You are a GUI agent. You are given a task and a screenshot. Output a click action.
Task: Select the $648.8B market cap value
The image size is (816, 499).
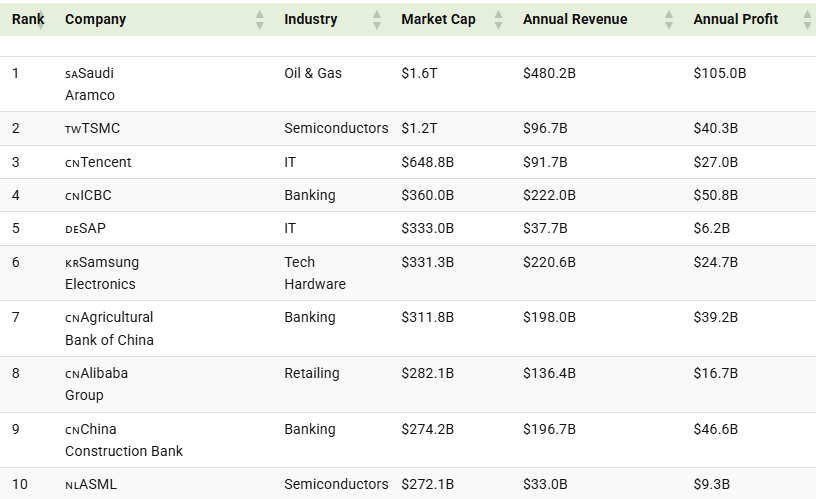[428, 162]
